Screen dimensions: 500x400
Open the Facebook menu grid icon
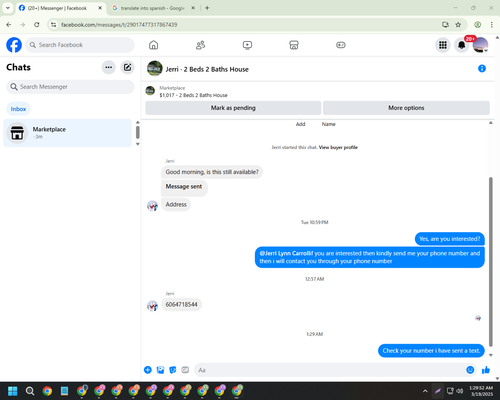(443, 45)
